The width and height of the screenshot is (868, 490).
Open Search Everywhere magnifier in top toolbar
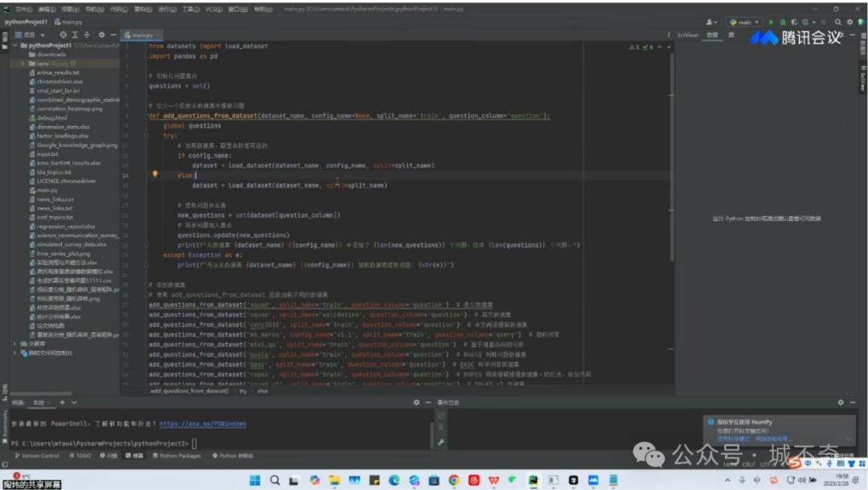[x=838, y=22]
